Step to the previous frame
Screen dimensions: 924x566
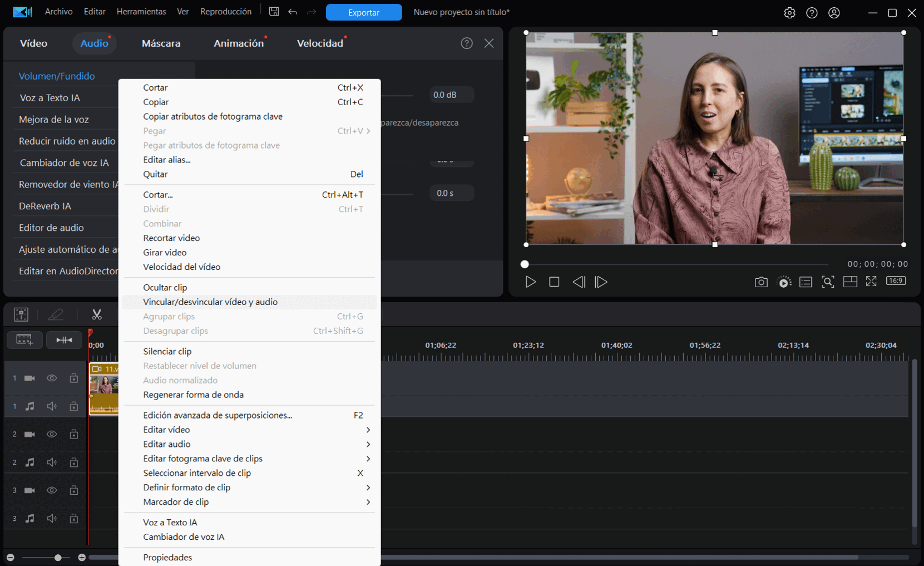pos(579,282)
